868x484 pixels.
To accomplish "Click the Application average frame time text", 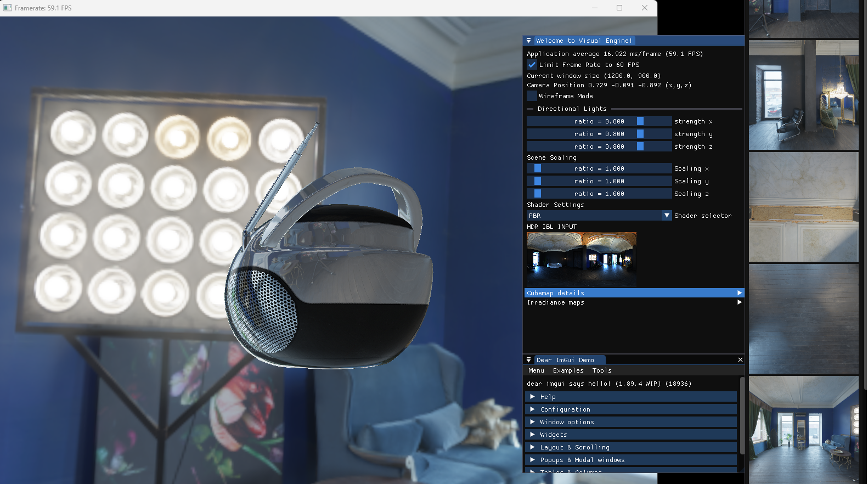I will (x=615, y=54).
